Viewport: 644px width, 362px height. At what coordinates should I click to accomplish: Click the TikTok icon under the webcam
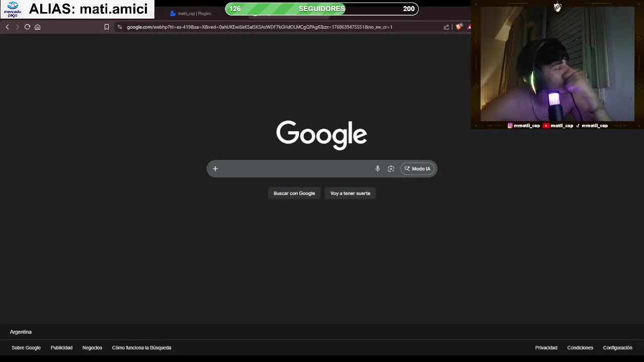coord(578,126)
